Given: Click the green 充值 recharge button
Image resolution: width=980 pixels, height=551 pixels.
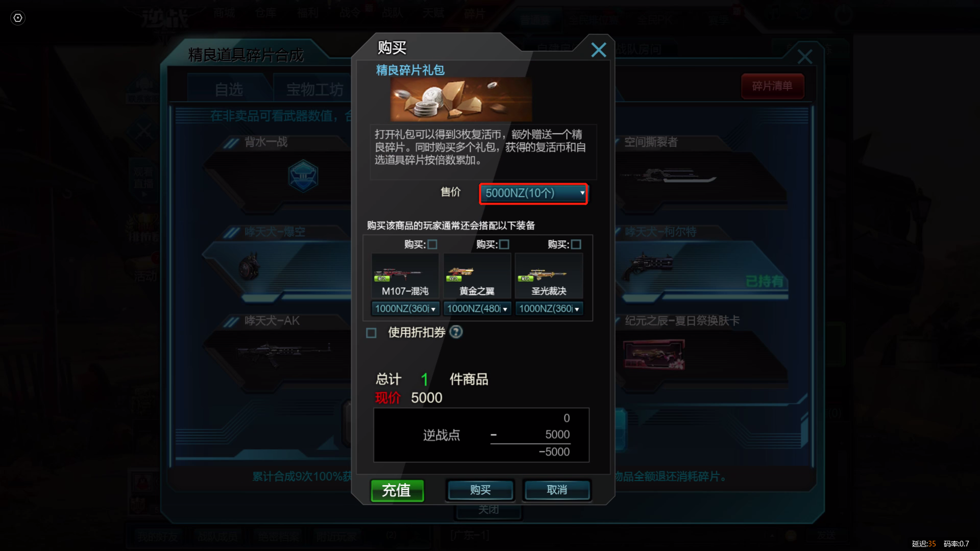Looking at the screenshot, I should [x=397, y=490].
